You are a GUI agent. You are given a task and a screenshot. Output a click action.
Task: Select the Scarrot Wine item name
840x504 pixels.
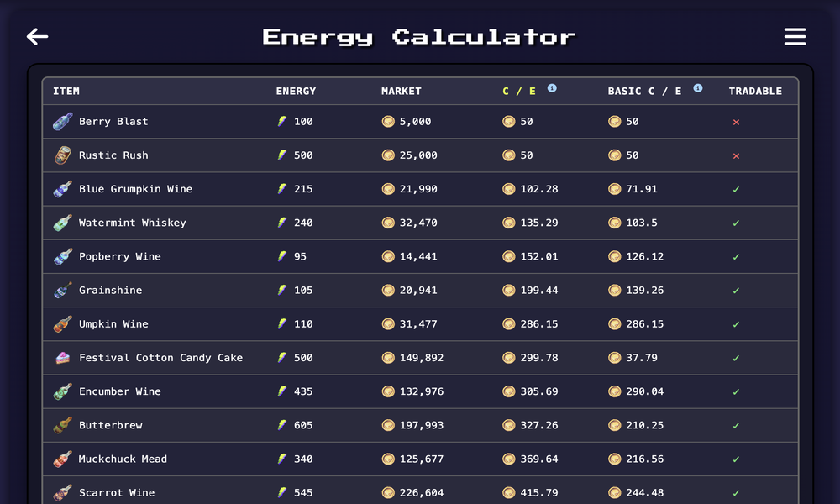pyautogui.click(x=117, y=493)
